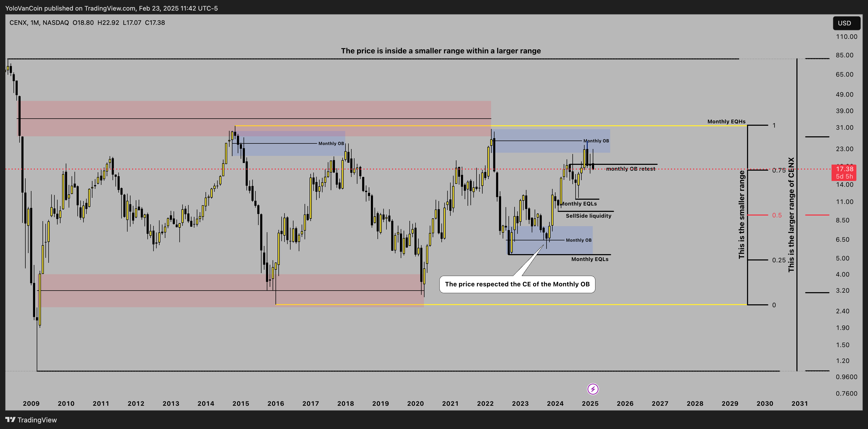Click the 0.75 fib level label
This screenshot has width=868, height=429.
click(x=778, y=170)
